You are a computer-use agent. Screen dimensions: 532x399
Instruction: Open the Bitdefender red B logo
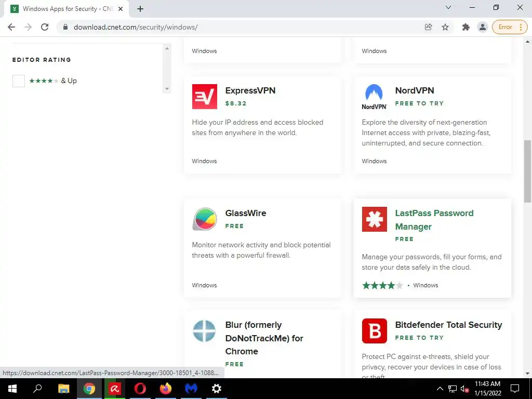coord(374,331)
